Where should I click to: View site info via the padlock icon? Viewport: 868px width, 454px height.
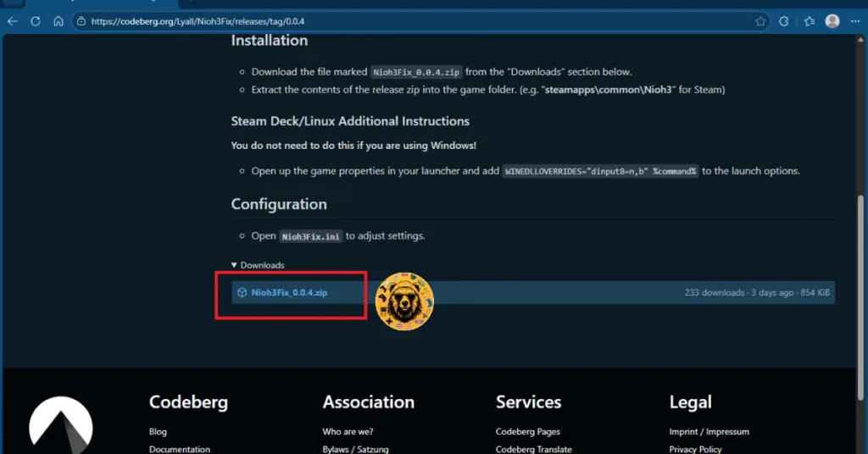(81, 21)
